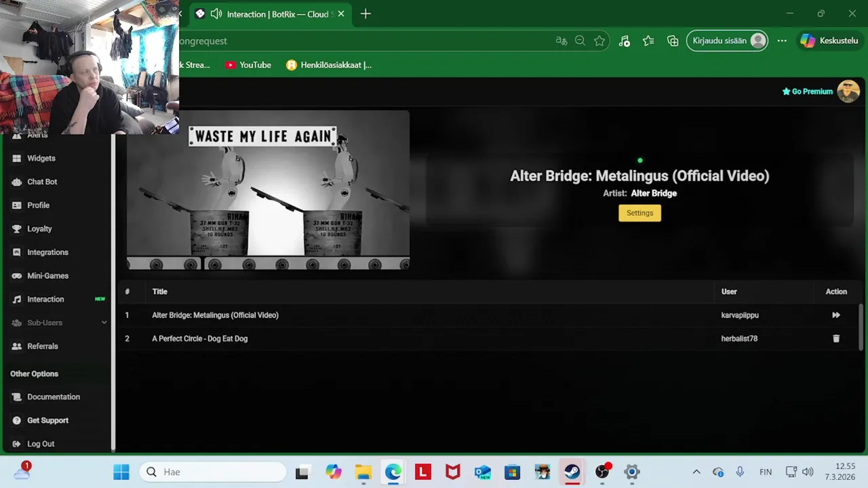Go to the Profile page
Screen dimensions: 868x488
coord(38,205)
